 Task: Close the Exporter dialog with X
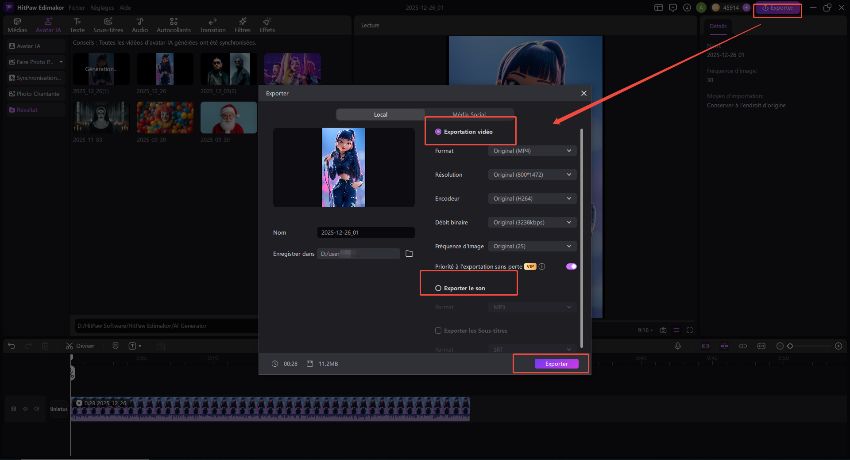click(583, 93)
